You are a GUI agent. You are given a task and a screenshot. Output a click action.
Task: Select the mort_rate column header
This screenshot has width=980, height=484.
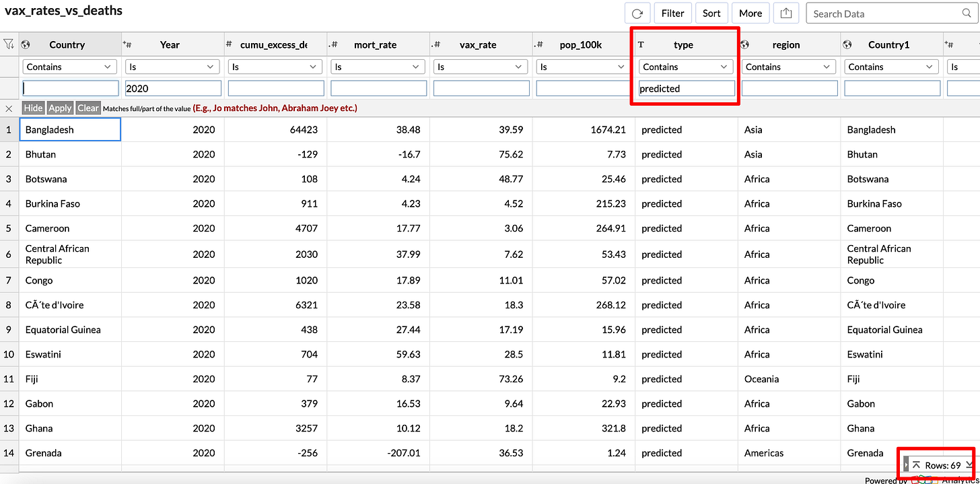point(379,44)
